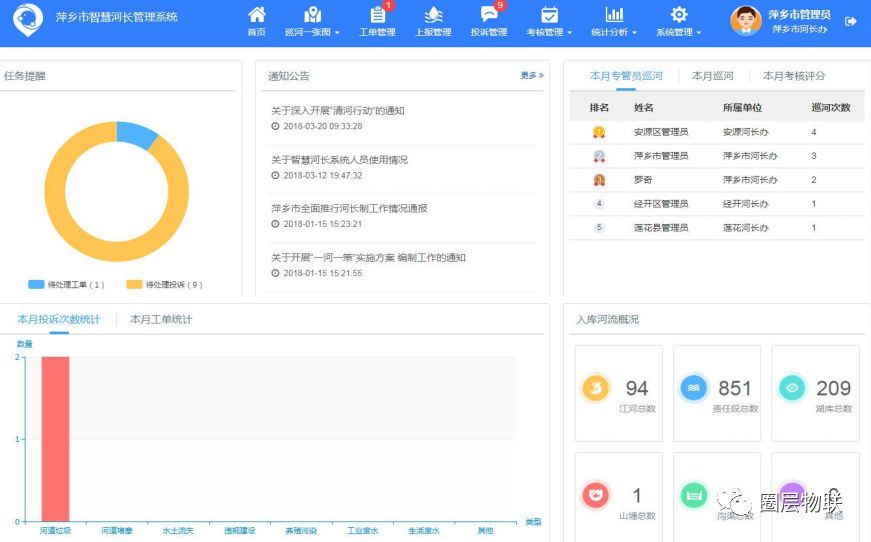Click the 工业废水 axis label

(x=363, y=531)
